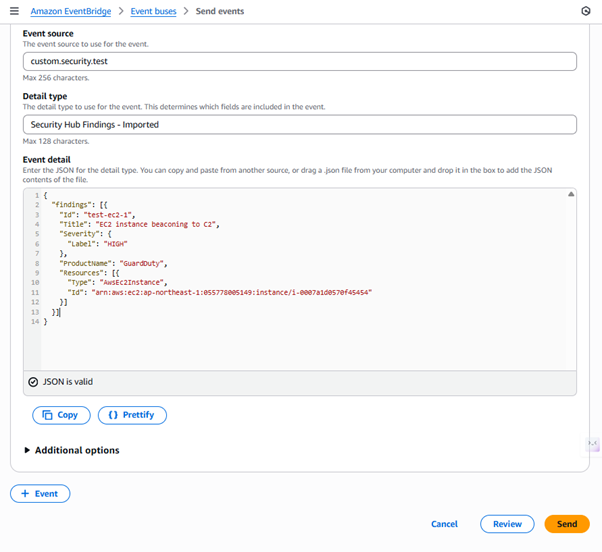Image resolution: width=602 pixels, height=552 pixels.
Task: Click the Max 128 characters hint
Action: [x=56, y=141]
